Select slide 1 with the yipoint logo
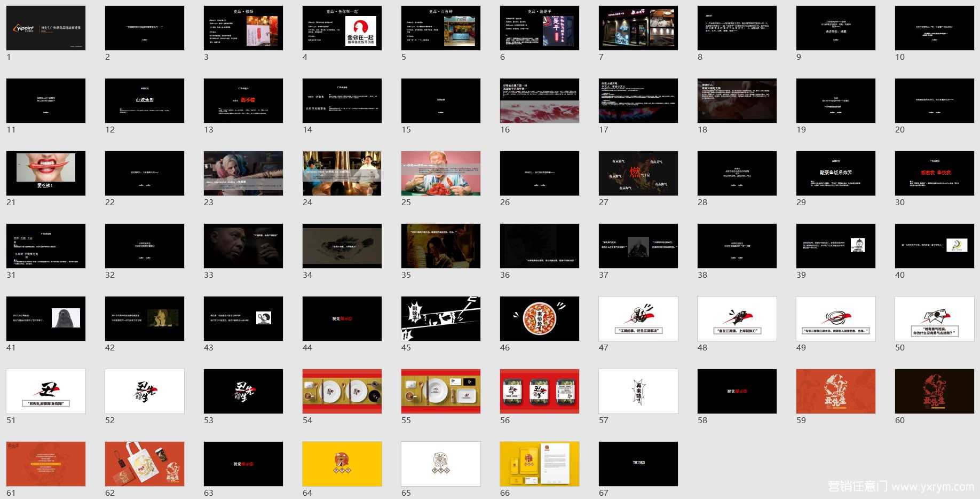 (46, 28)
